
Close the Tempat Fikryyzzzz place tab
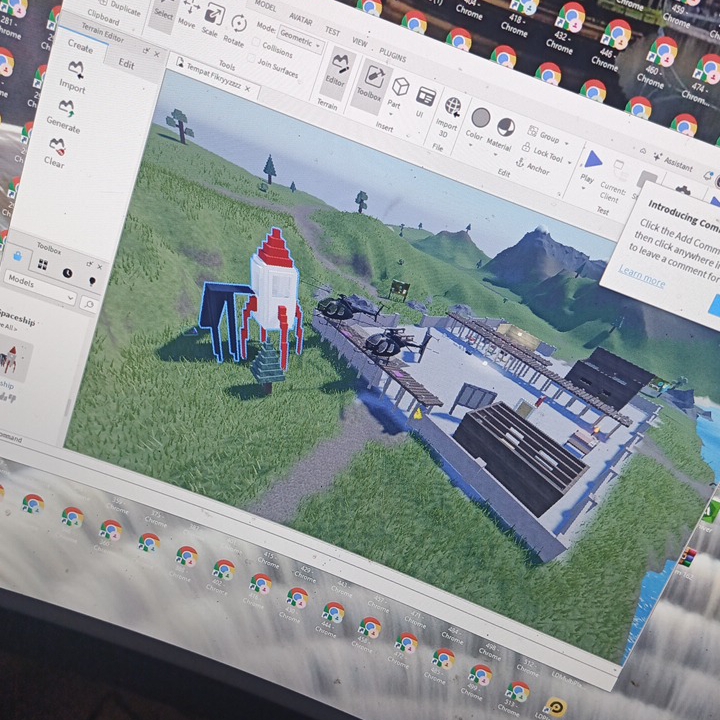(x=248, y=89)
